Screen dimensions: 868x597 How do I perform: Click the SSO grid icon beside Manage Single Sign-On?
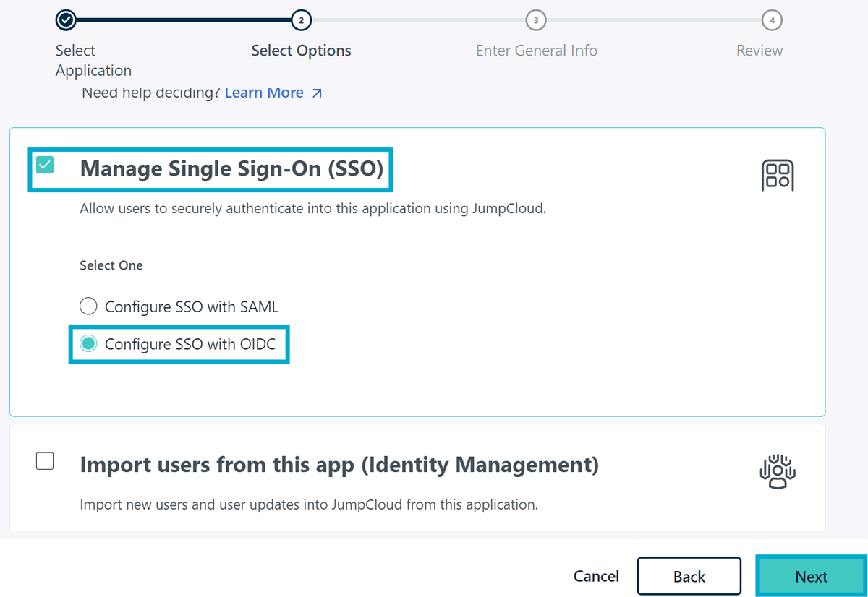(x=777, y=175)
